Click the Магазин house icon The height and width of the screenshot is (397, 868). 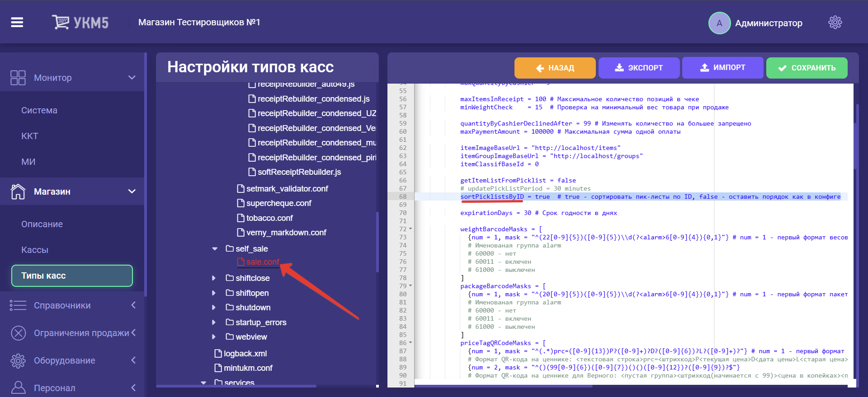[x=18, y=191]
